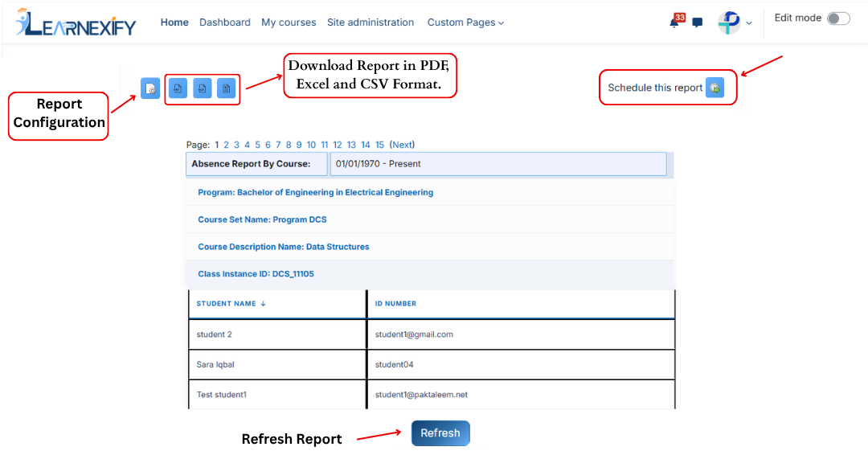This screenshot has height=455, width=868.
Task: Click the ID NUMBER column header
Action: pyautogui.click(x=395, y=303)
